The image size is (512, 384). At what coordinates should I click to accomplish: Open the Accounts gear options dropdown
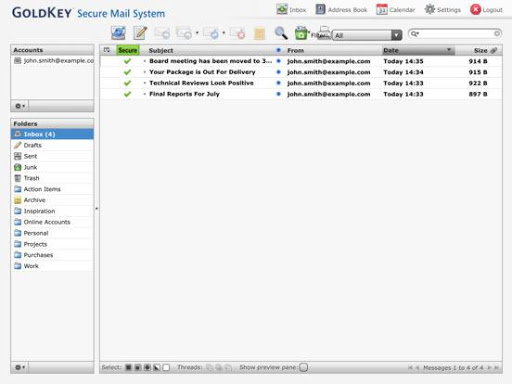coord(20,106)
